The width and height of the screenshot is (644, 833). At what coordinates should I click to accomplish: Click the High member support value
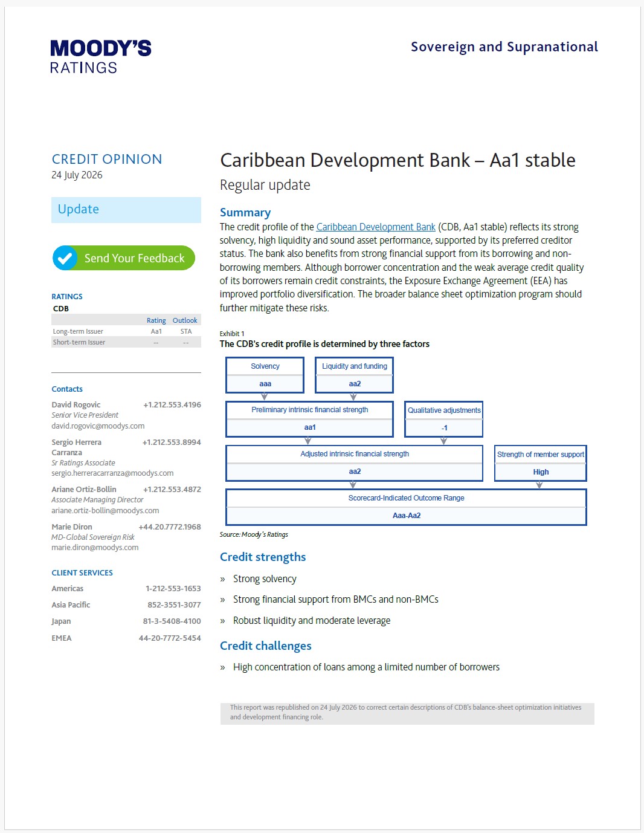pos(541,472)
